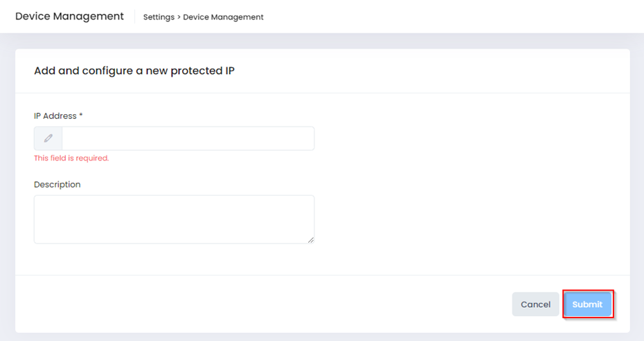The width and height of the screenshot is (644, 341).
Task: Click the pencil icon beside IP Address field
Action: 48,138
